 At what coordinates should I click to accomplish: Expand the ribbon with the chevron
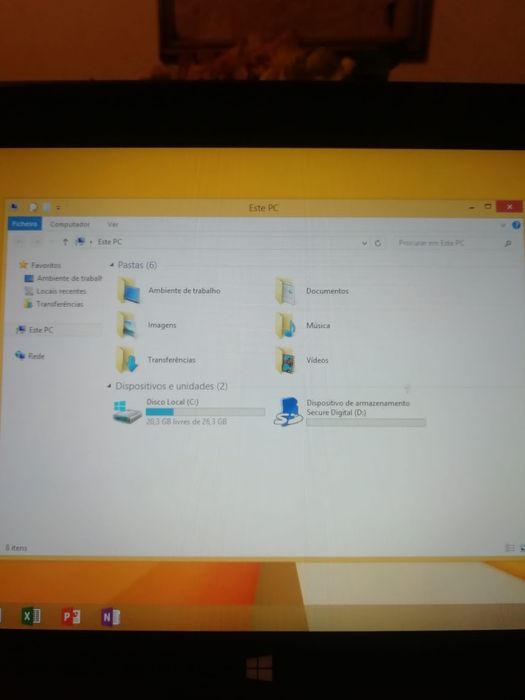[x=504, y=225]
